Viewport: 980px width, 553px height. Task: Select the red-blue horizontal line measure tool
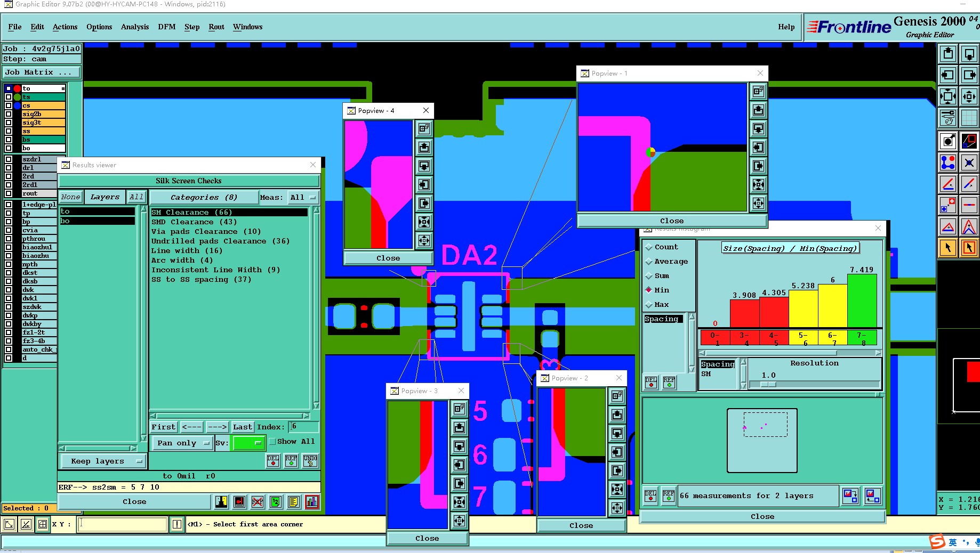969,205
